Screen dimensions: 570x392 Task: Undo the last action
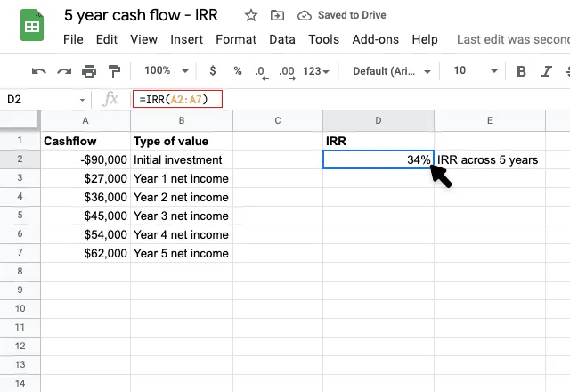[39, 71]
